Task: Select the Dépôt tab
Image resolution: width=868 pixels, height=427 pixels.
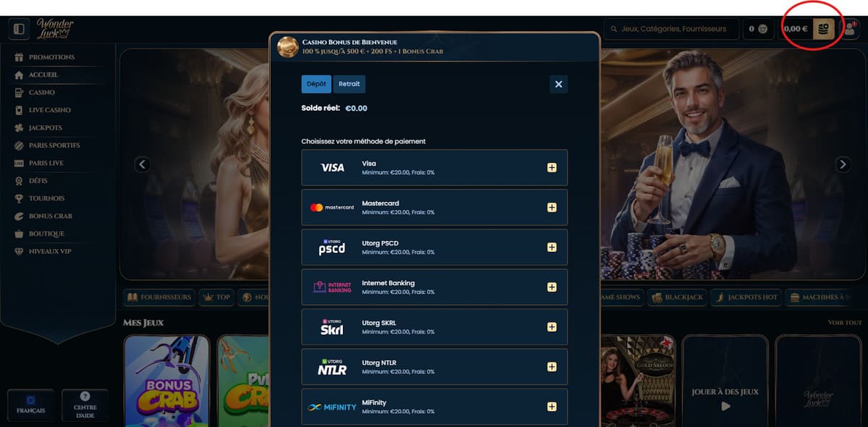Action: (316, 84)
